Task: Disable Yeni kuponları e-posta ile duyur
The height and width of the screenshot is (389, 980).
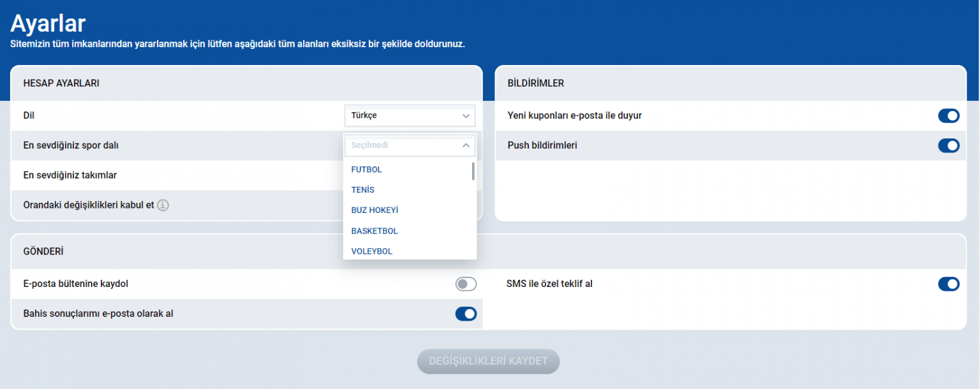Action: click(x=948, y=116)
